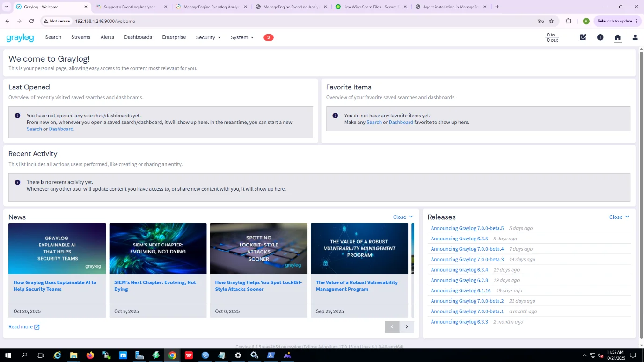Open Announcing Graylog 7.0.0-beta.5 release
The height and width of the screenshot is (362, 644).
click(x=467, y=228)
